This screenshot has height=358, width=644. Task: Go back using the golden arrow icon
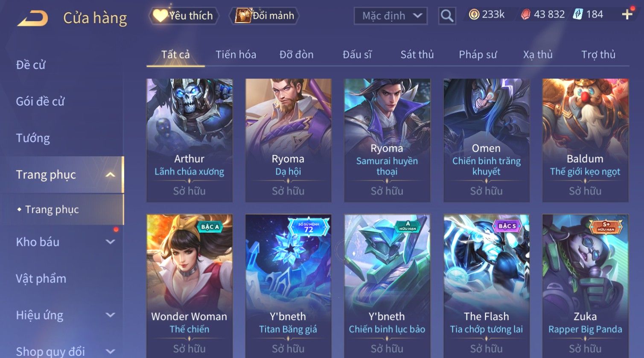coord(33,18)
